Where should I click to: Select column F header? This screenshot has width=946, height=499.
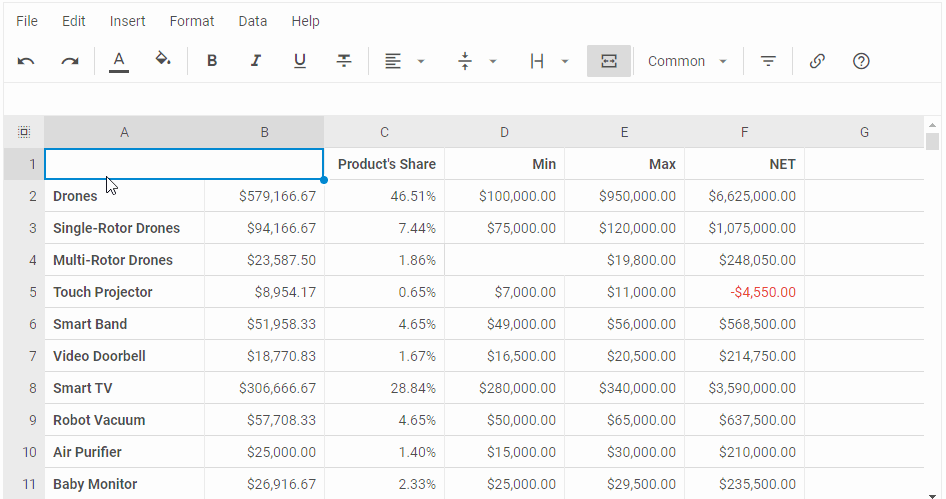pos(744,132)
